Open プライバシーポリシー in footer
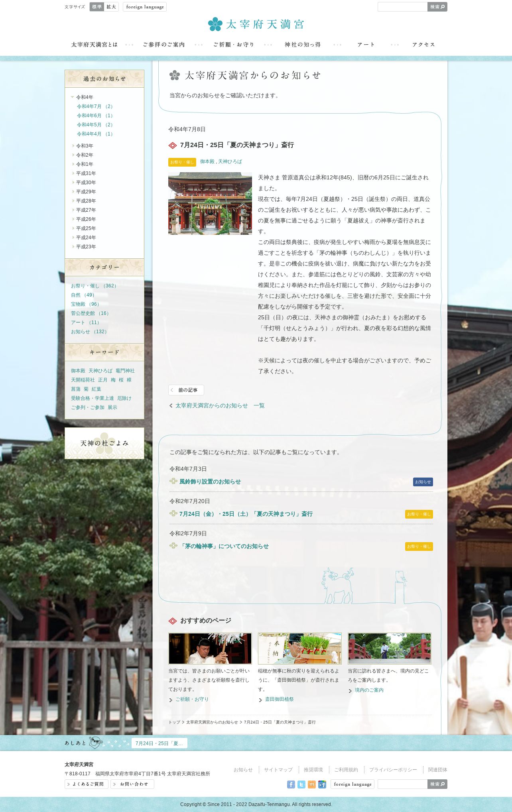The width and height of the screenshot is (512, 812). 393,770
